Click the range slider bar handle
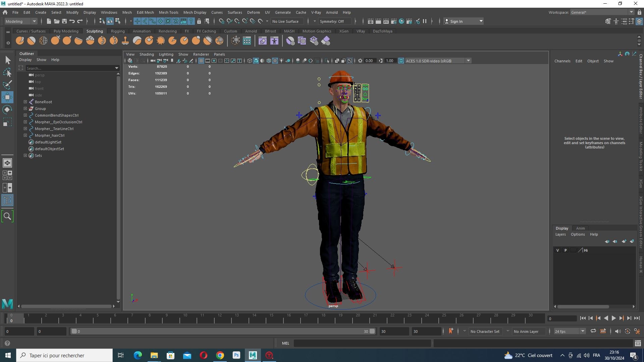 coord(223,331)
